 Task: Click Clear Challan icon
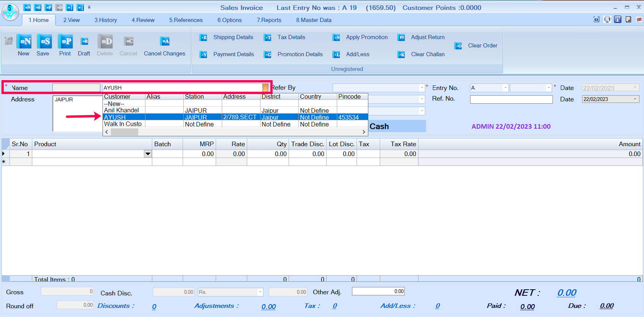click(401, 55)
